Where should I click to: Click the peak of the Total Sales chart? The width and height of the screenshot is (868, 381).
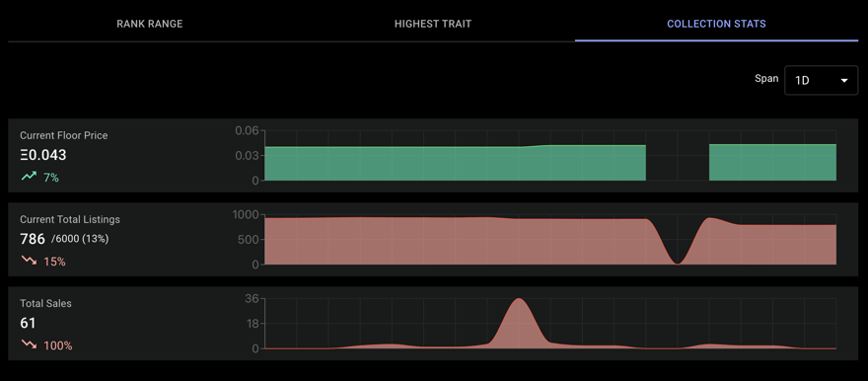point(519,300)
